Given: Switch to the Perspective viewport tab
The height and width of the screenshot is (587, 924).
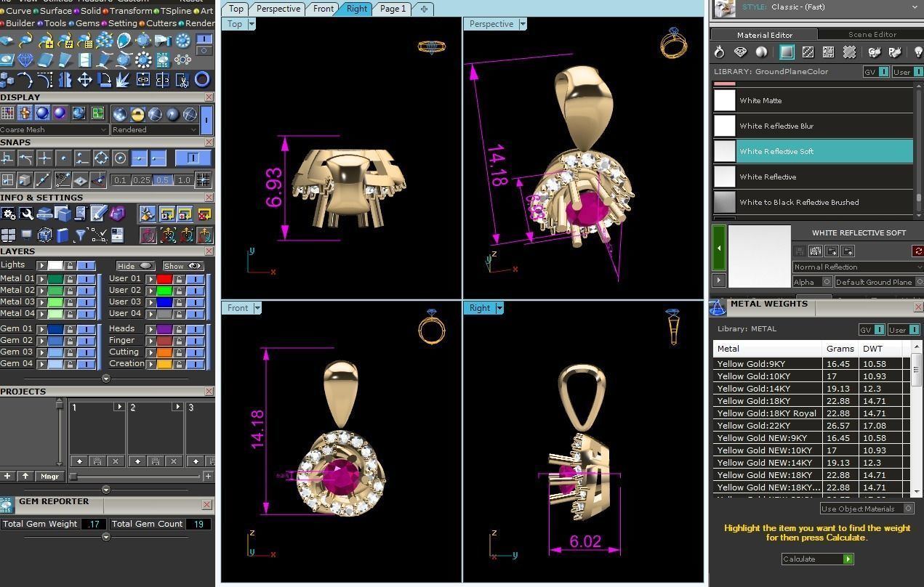Looking at the screenshot, I should (278, 9).
